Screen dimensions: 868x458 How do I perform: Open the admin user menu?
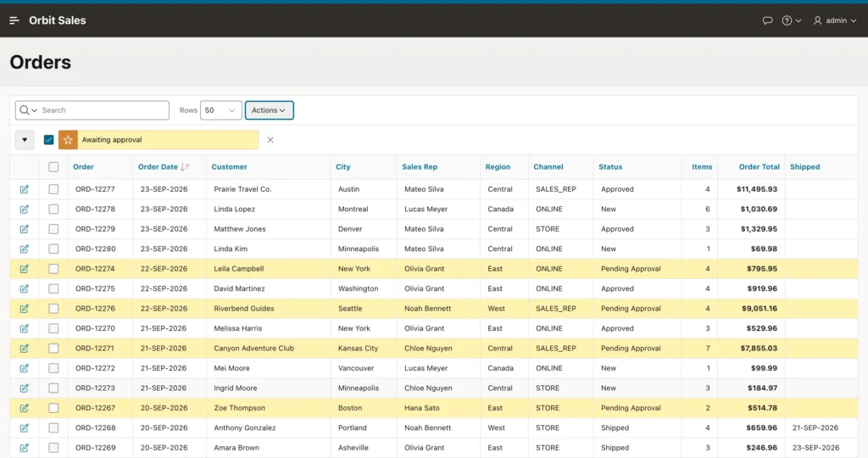[835, 20]
